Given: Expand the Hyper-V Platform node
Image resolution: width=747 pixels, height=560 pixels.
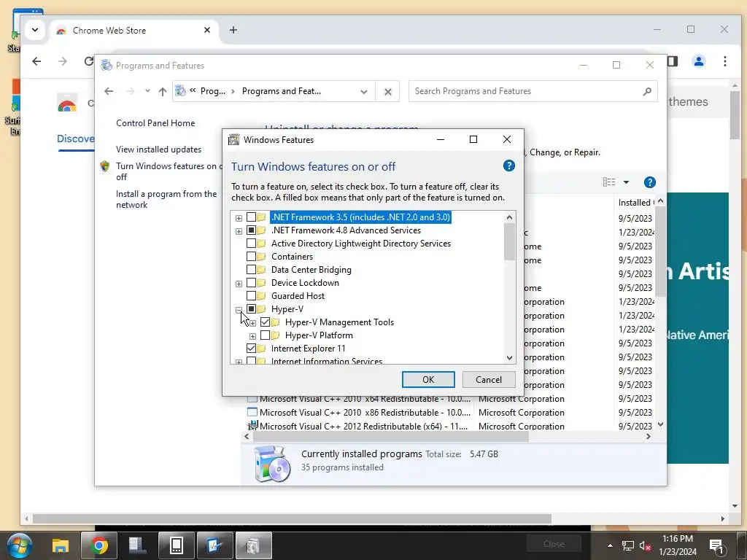Looking at the screenshot, I should (253, 336).
